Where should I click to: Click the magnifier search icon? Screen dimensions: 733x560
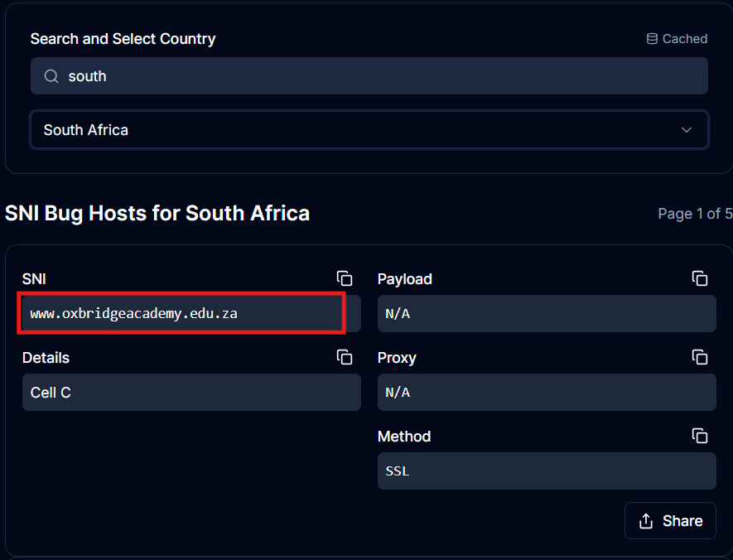pyautogui.click(x=51, y=76)
